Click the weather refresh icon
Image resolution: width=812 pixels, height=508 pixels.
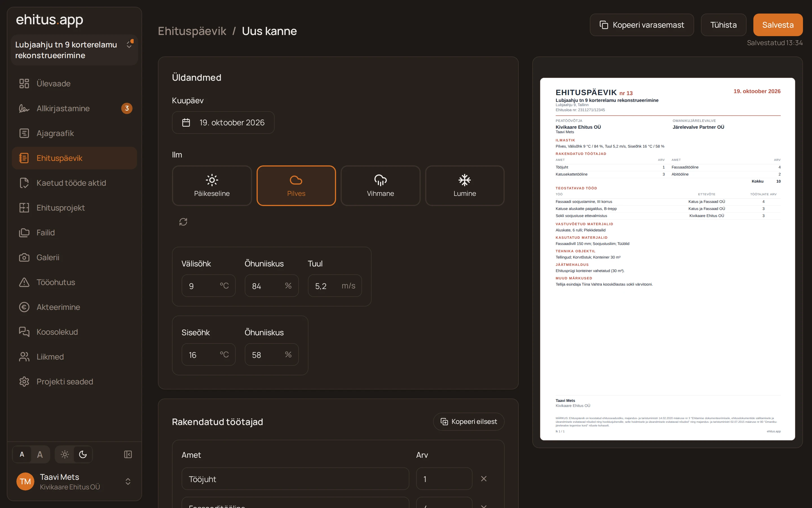pyautogui.click(x=183, y=222)
